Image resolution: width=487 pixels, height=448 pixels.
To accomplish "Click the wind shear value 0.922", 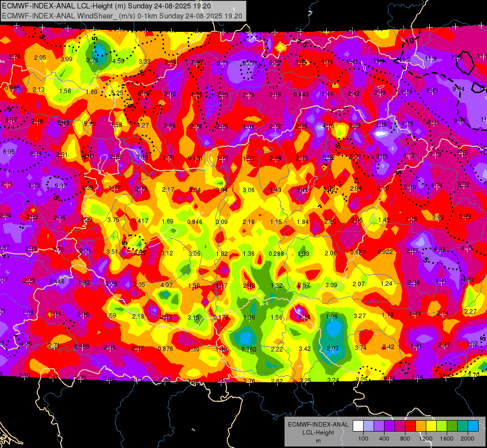I will tap(385, 251).
